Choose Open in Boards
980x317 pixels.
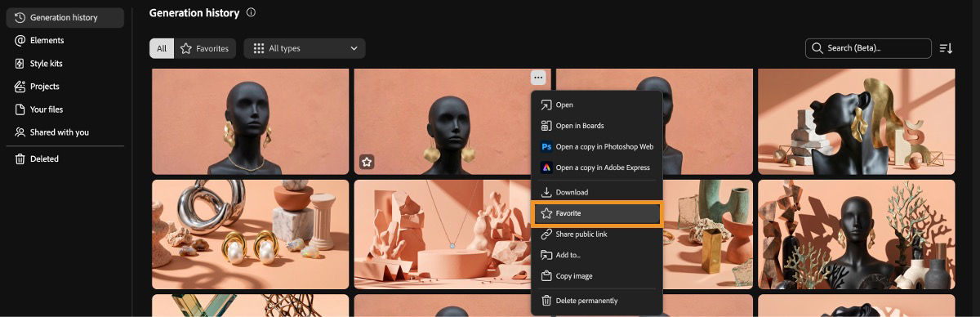596,126
